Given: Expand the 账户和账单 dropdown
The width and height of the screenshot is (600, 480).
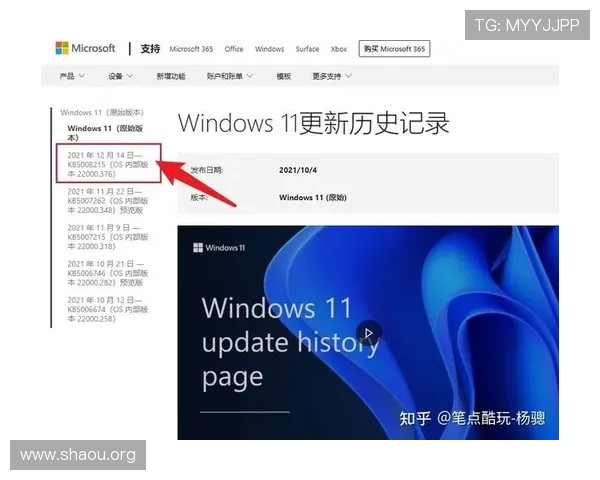Looking at the screenshot, I should point(230,76).
